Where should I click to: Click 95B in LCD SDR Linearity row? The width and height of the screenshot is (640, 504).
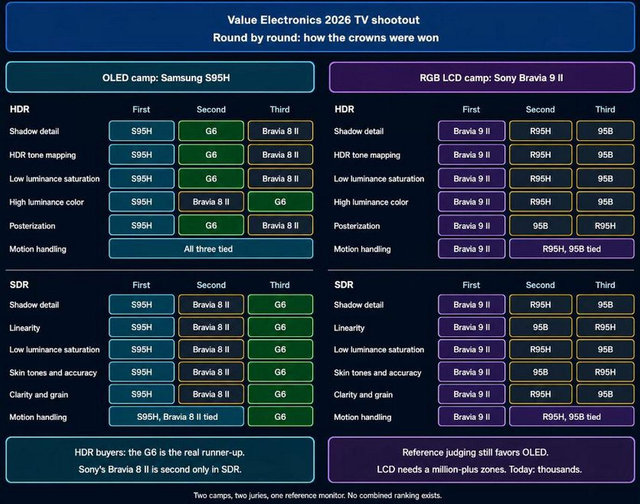point(540,327)
